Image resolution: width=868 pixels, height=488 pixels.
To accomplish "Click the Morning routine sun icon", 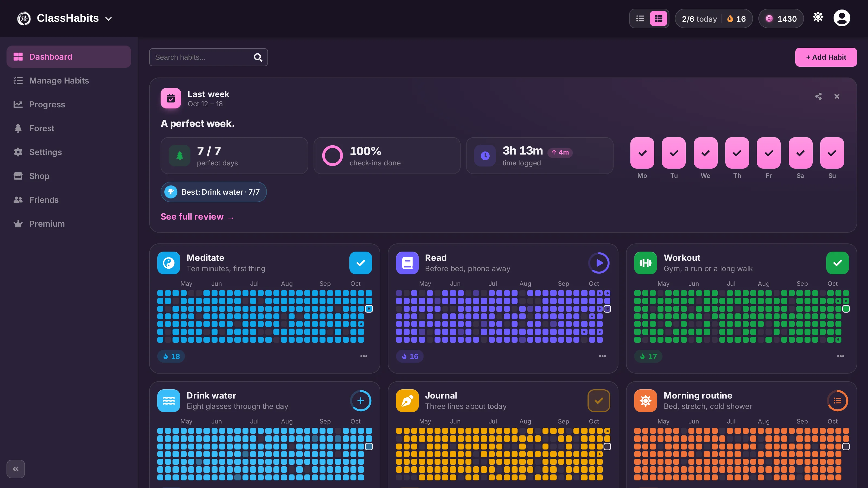I will (645, 401).
